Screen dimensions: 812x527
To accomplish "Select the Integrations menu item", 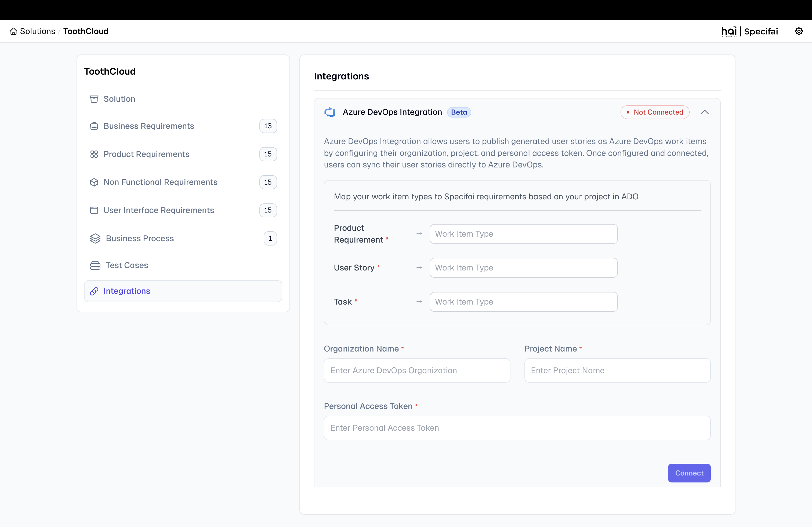I will point(183,291).
